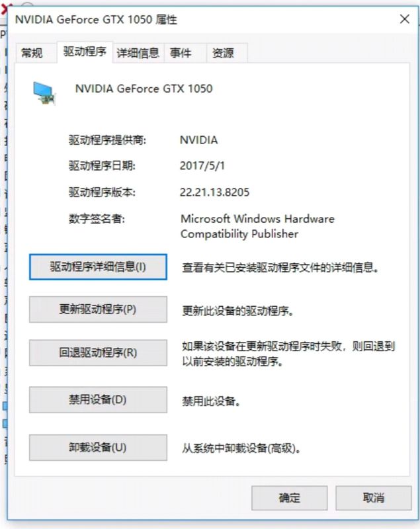Image resolution: width=420 pixels, height=529 pixels.
Task: Click the 更新驱动程序(P) button
Action: click(98, 309)
